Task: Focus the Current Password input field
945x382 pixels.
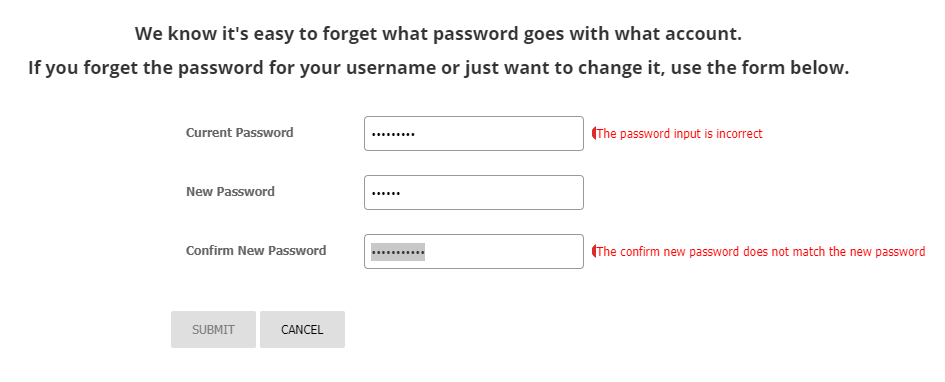Action: (474, 133)
